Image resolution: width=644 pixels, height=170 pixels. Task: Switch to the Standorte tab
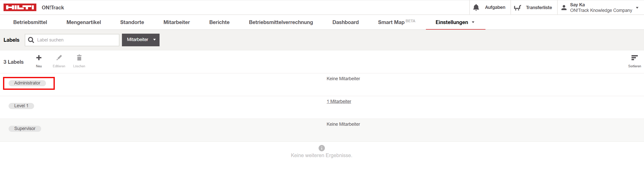[x=132, y=22]
